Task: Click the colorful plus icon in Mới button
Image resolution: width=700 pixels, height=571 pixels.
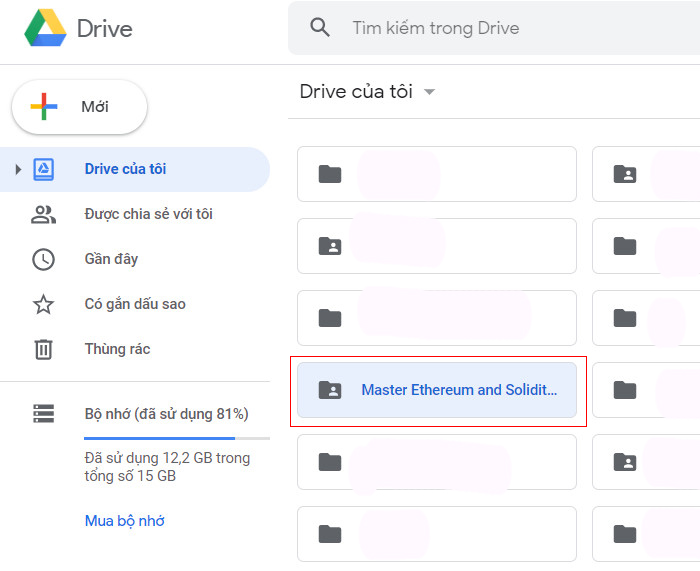Action: [x=44, y=107]
